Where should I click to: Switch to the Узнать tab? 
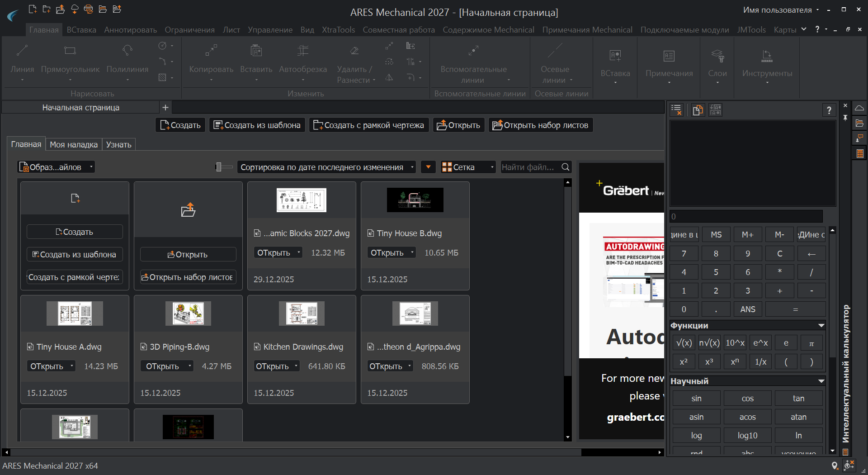click(119, 144)
